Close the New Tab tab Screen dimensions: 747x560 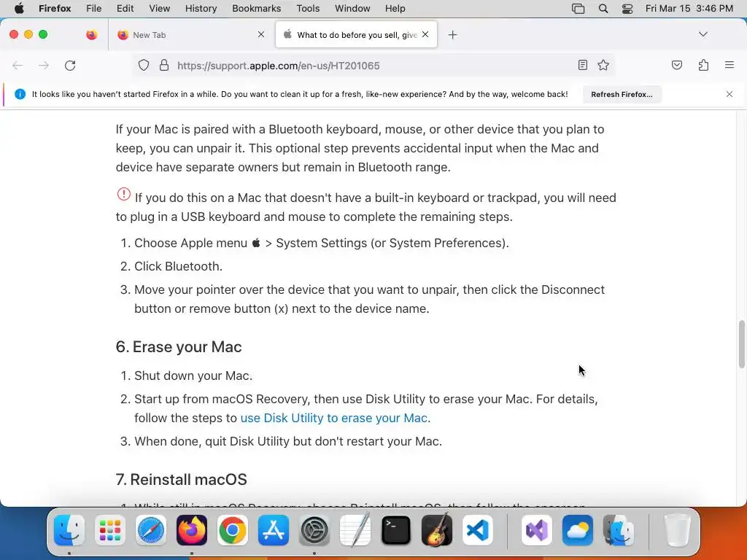point(261,34)
